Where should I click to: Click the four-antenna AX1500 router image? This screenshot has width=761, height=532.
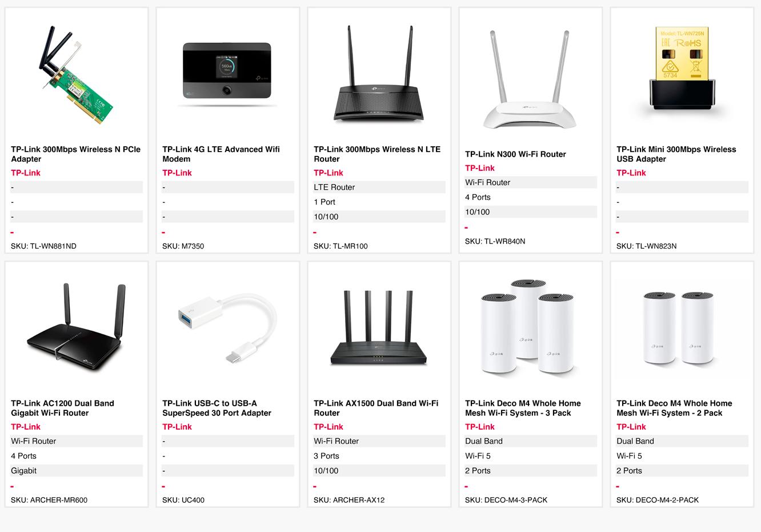(x=379, y=328)
